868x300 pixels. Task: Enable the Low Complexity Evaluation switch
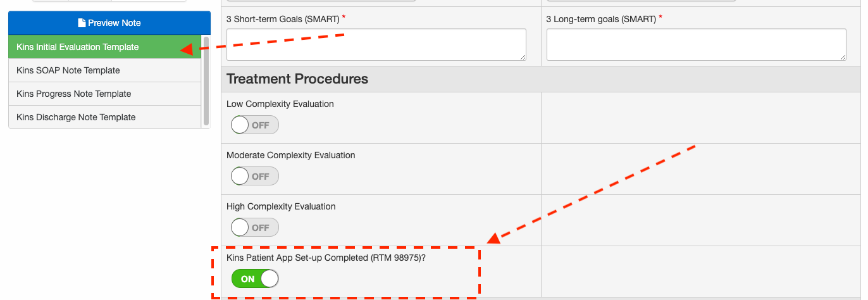point(255,125)
